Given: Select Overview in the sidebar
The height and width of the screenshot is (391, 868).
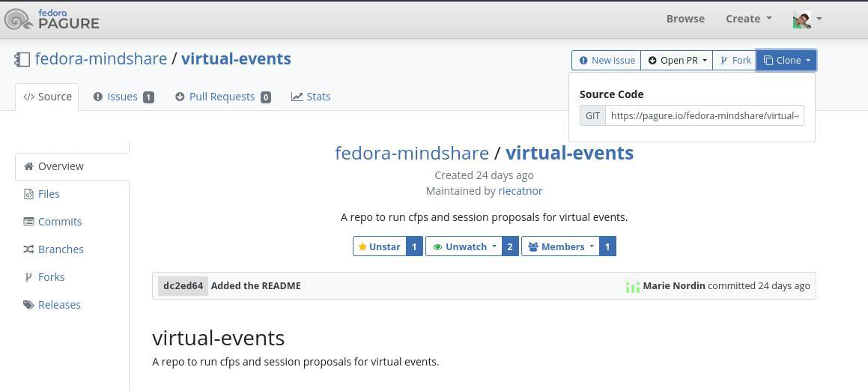Looking at the screenshot, I should pyautogui.click(x=72, y=166).
